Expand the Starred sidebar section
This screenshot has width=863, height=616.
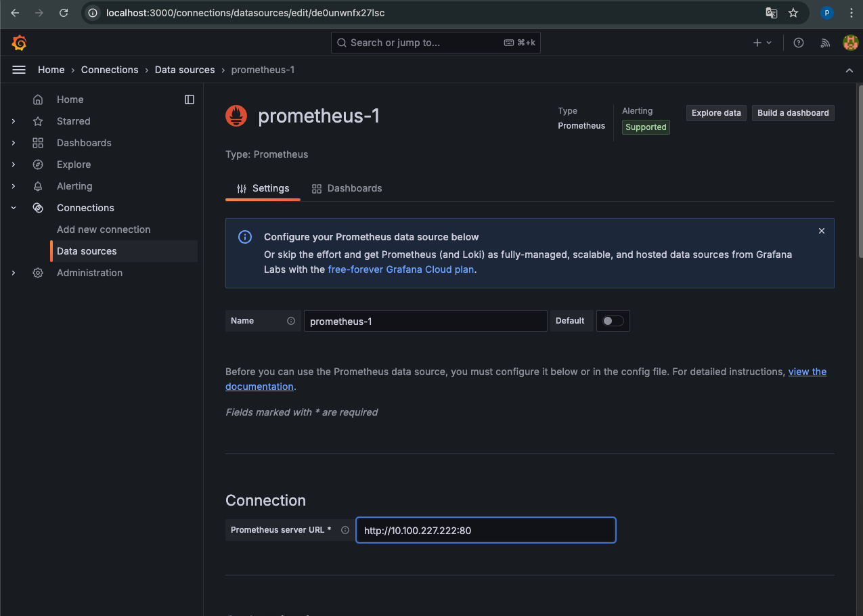tap(13, 121)
